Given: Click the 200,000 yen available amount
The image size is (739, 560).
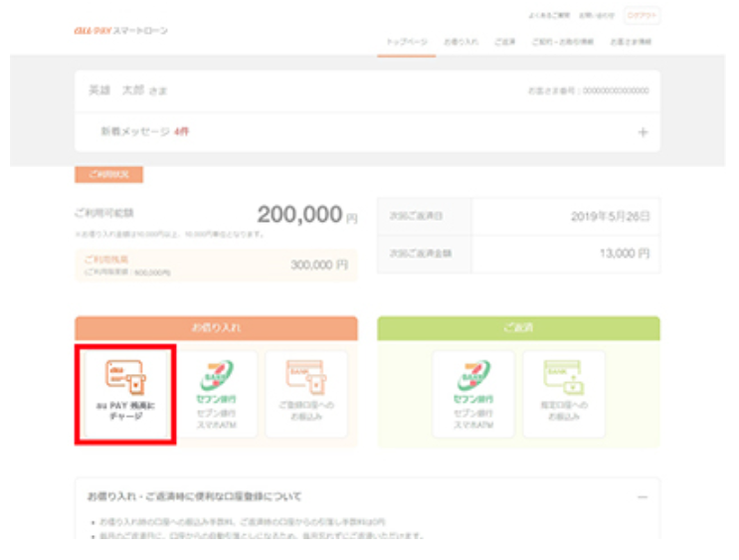Looking at the screenshot, I should [307, 215].
